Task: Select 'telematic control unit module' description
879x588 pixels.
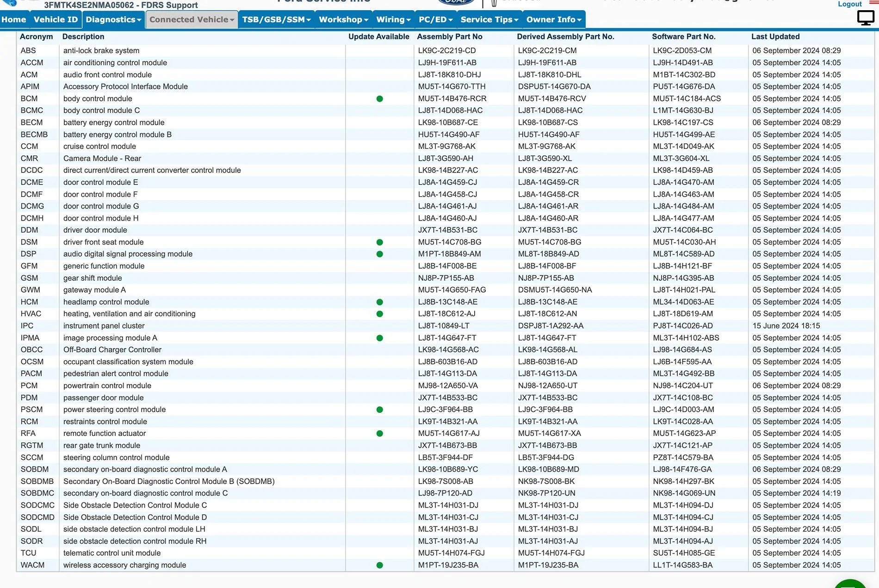Action: (112, 553)
